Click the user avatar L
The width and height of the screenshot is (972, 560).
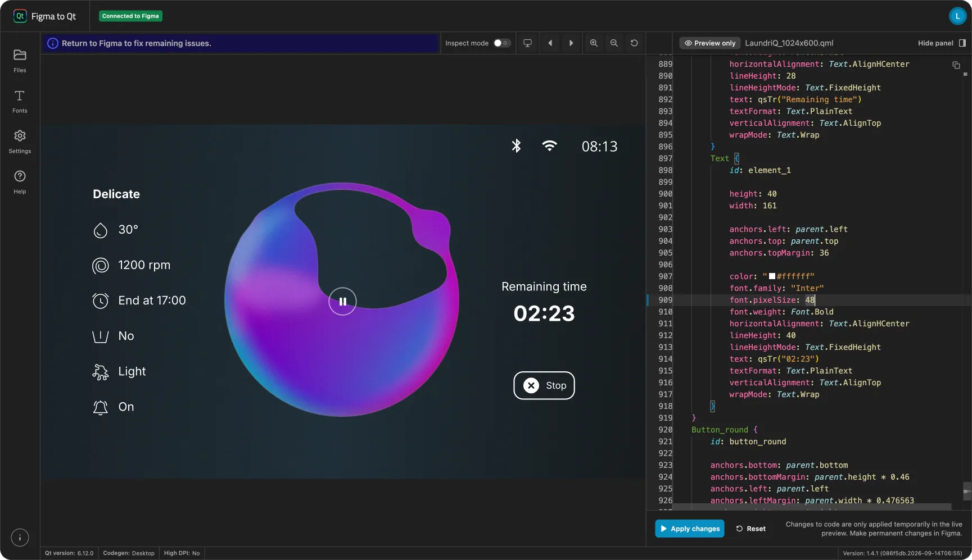pyautogui.click(x=957, y=16)
